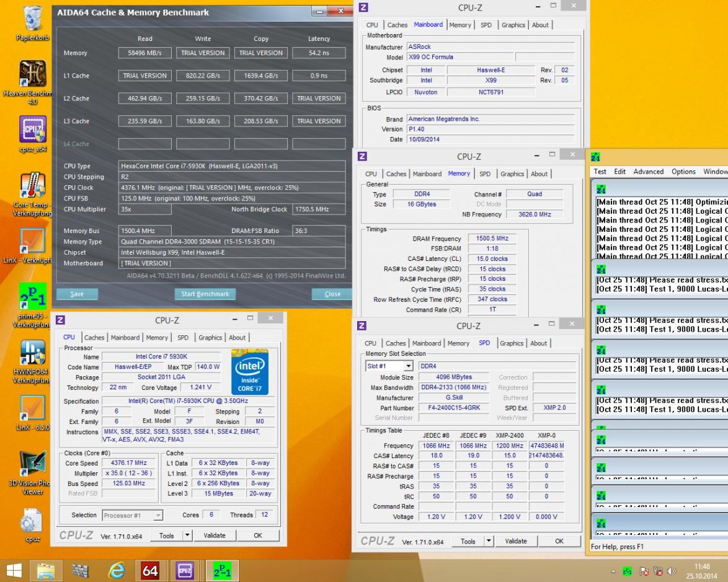Viewport: 728px width, 582px height.
Task: Open Edit menu in Prime95
Action: click(620, 172)
